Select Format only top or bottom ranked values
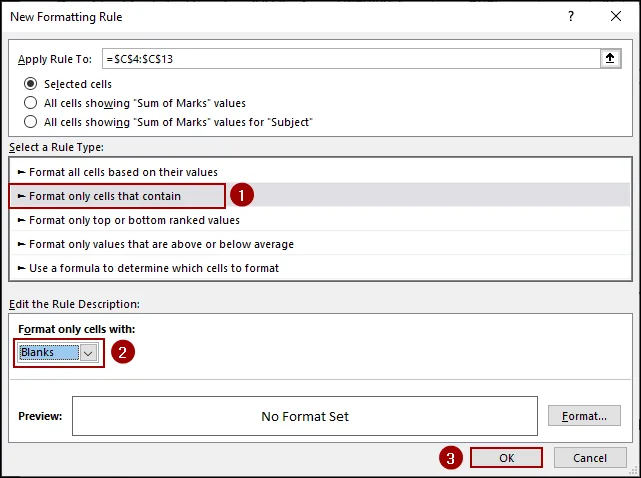Image resolution: width=641 pixels, height=478 pixels. [320, 220]
